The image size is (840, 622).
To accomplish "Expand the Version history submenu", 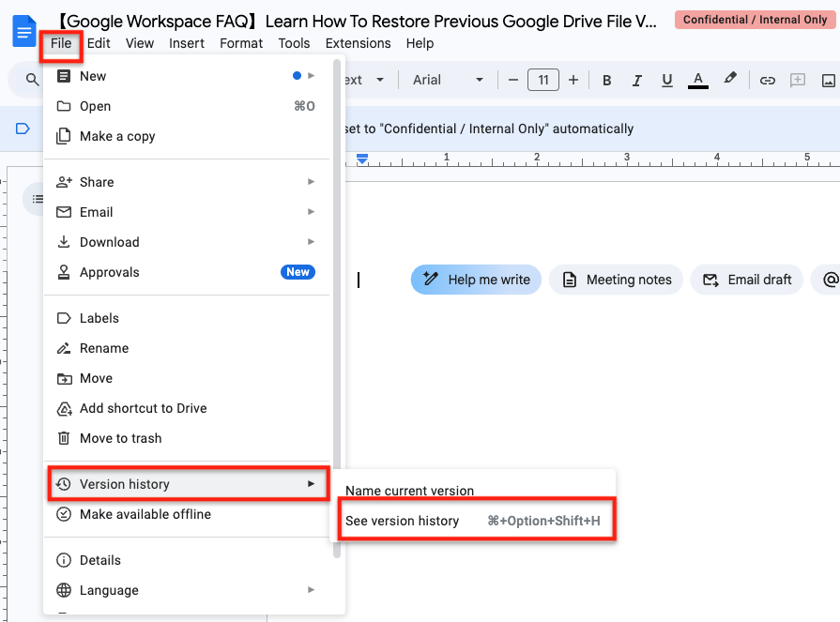I will (x=187, y=484).
